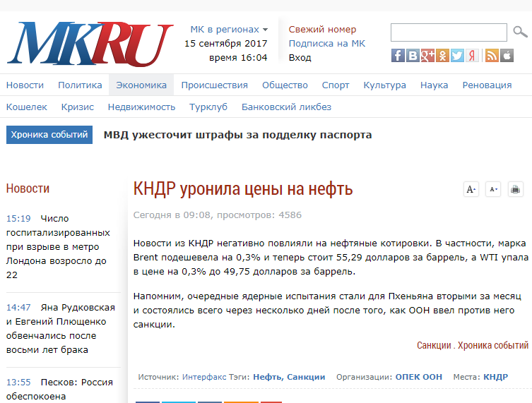Click the Apple app icon
Viewport: 532px width, 403px height.
click(x=507, y=56)
